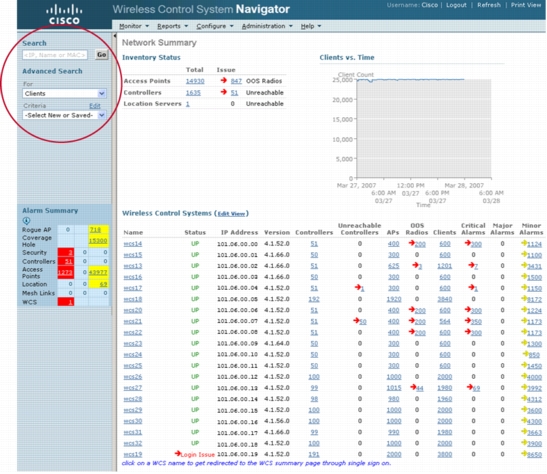Image resolution: width=547 pixels, height=474 pixels.
Task: Click the Cisco logo
Action: [x=64, y=14]
